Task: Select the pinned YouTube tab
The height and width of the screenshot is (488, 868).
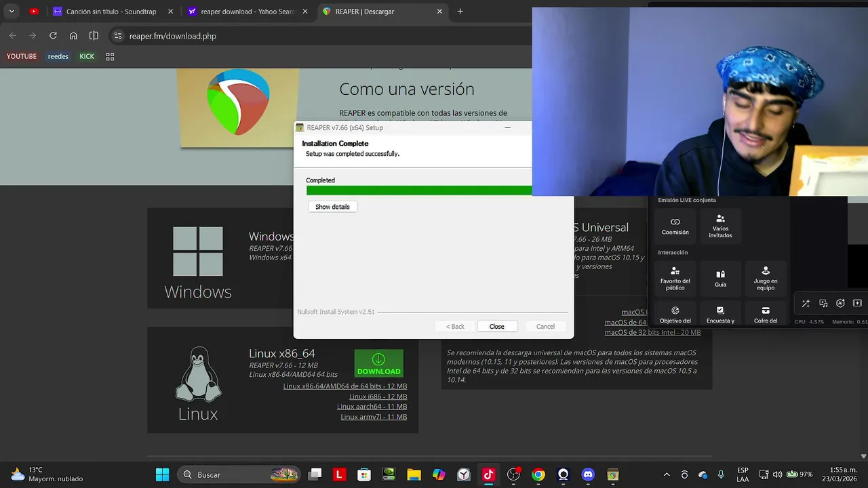Action: pos(34,12)
